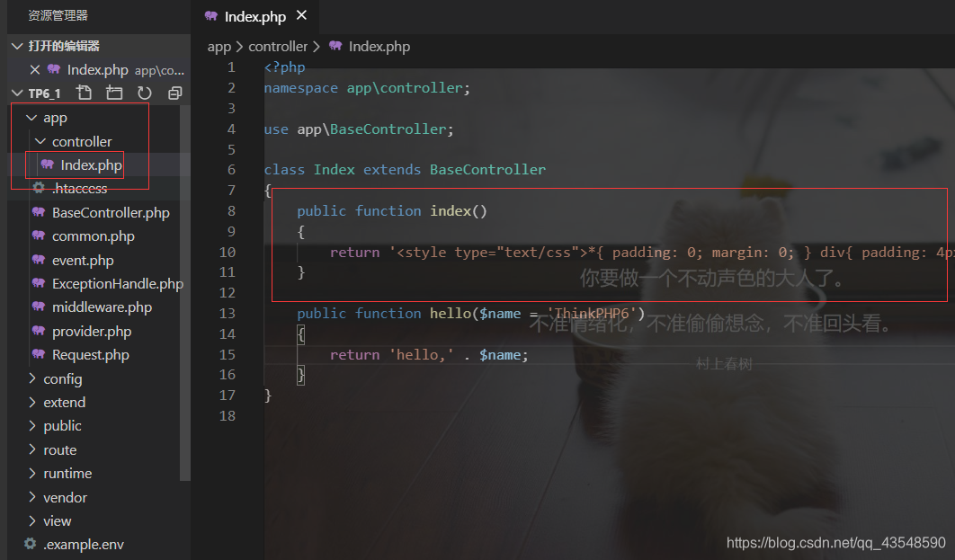Click 'class Index' declaration on line 6
The width and height of the screenshot is (955, 560).
pyautogui.click(x=309, y=170)
